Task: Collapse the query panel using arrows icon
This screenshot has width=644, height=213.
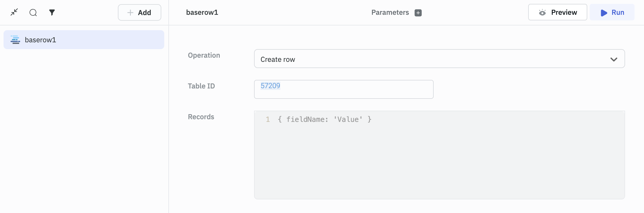Action: coord(14,12)
